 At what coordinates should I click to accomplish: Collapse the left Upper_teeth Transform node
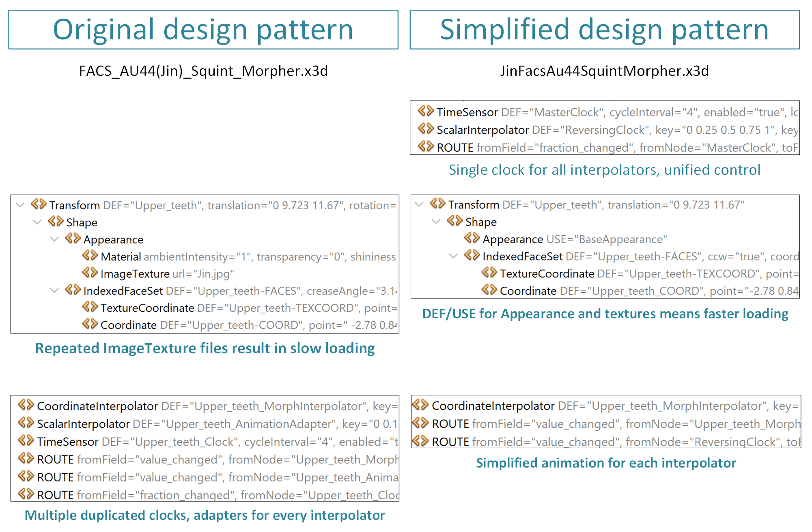point(20,205)
